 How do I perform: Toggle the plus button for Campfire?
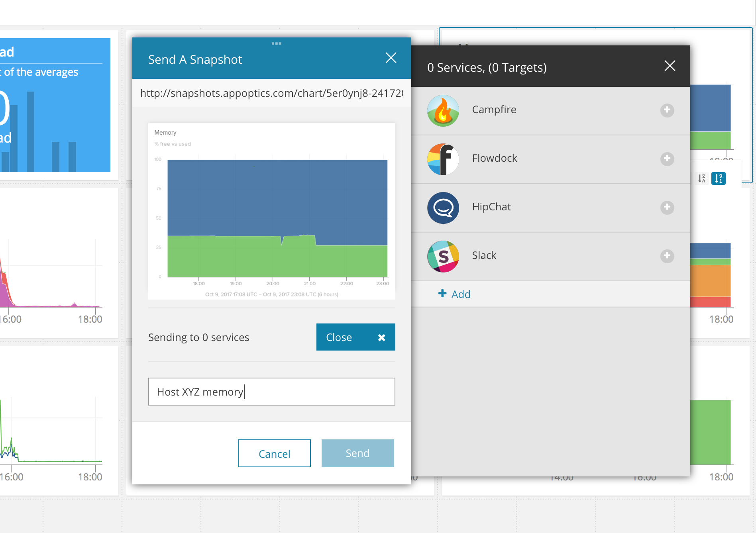(667, 110)
